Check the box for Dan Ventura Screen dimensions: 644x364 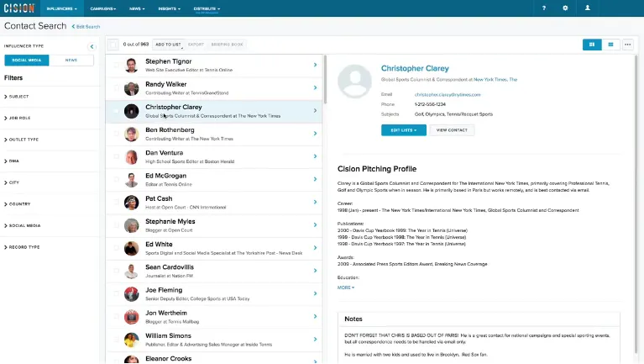[x=116, y=156]
